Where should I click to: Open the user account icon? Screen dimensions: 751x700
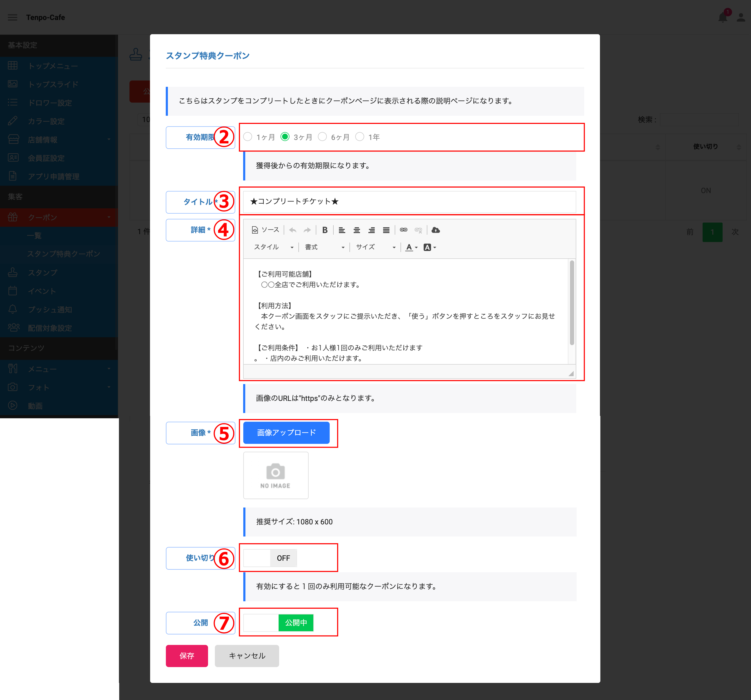point(741,17)
